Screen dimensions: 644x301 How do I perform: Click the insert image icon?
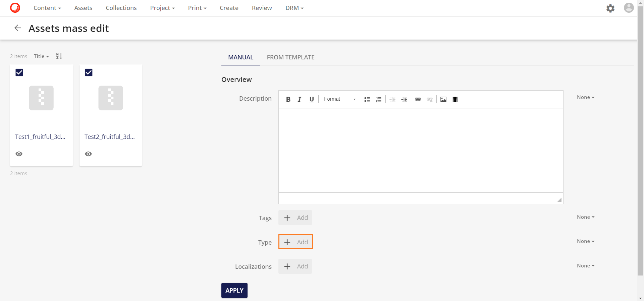443,99
